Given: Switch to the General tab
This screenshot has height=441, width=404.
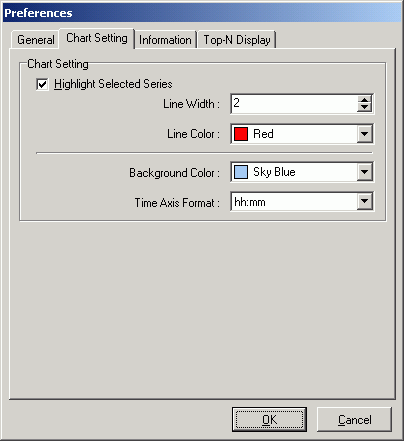Looking at the screenshot, I should pyautogui.click(x=35, y=40).
